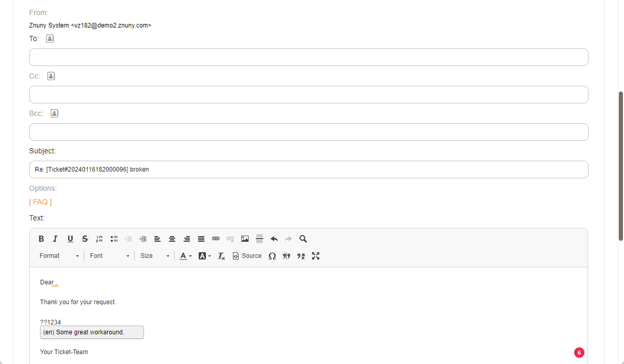The width and height of the screenshot is (624, 364).
Task: Center align the text
Action: tap(172, 239)
